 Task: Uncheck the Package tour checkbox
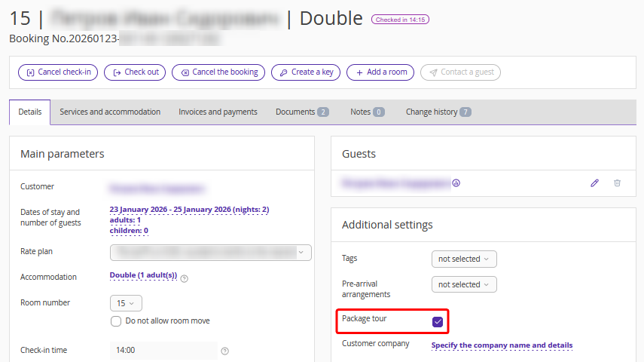[438, 322]
